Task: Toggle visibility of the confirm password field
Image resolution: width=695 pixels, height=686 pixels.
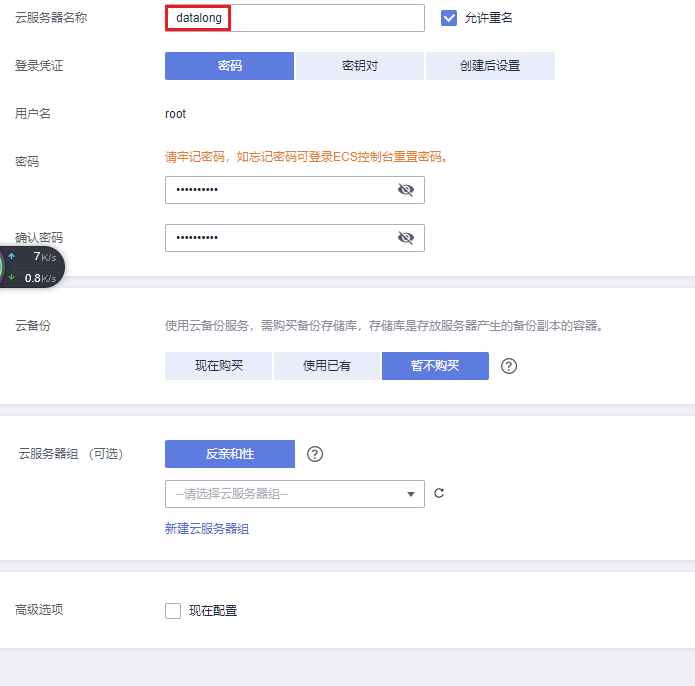Action: [x=405, y=238]
